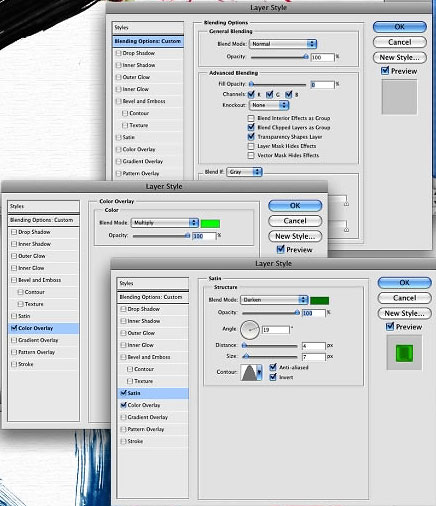The width and height of the screenshot is (436, 506).
Task: Open the Knockout None dropdown
Action: 269,105
